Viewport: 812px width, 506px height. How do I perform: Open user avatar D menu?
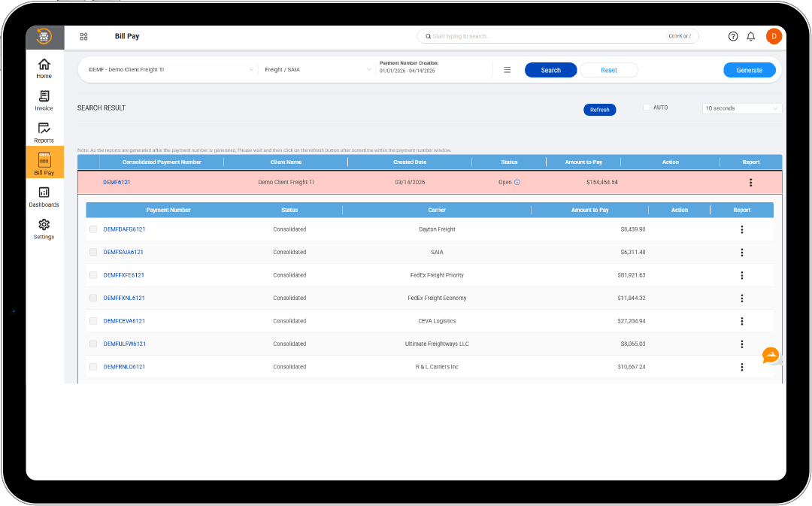click(x=774, y=36)
